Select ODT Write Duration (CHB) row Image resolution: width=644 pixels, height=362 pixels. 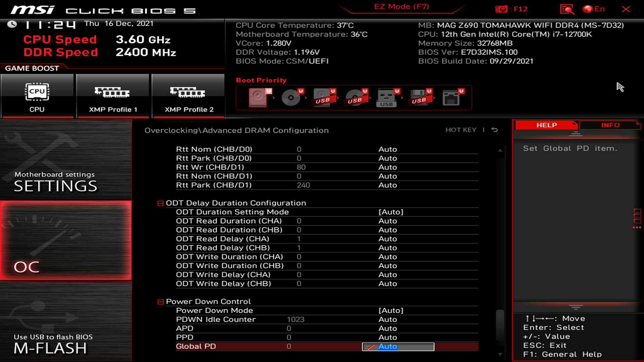(327, 266)
